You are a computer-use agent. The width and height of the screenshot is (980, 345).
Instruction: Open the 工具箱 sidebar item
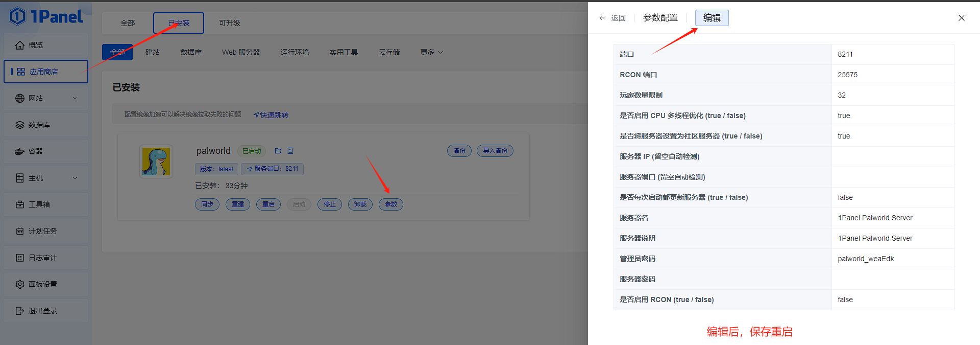[46, 204]
